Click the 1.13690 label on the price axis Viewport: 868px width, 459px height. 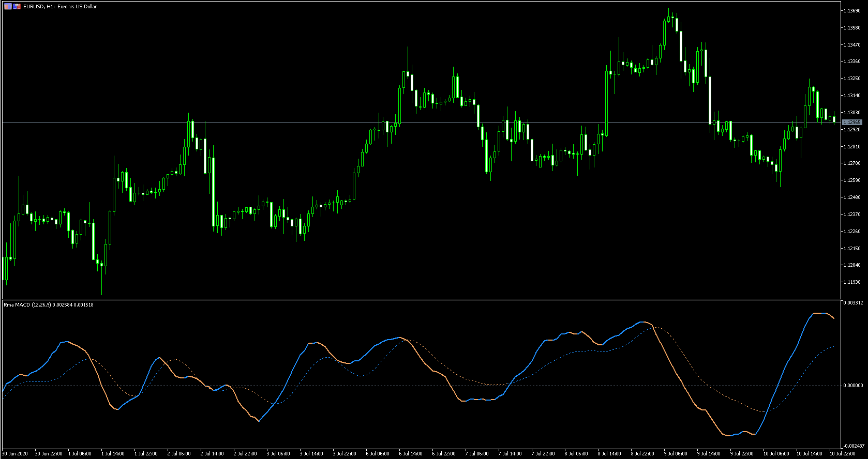point(851,11)
